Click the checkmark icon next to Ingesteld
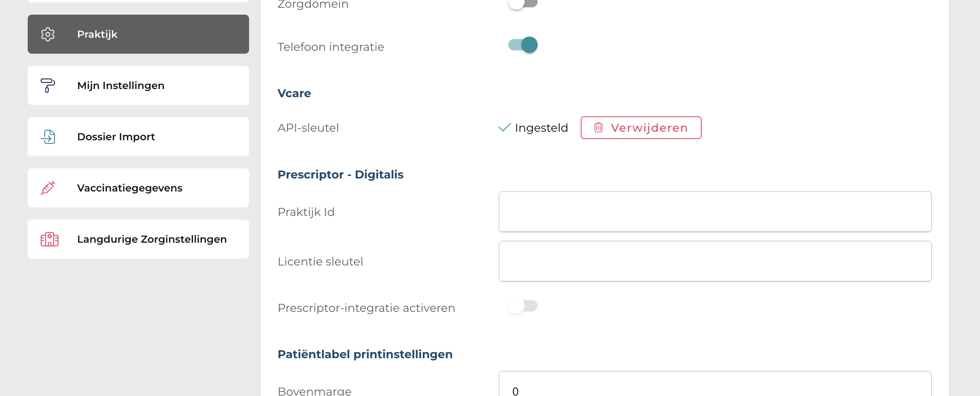Screen dimensions: 980x396 [504, 128]
